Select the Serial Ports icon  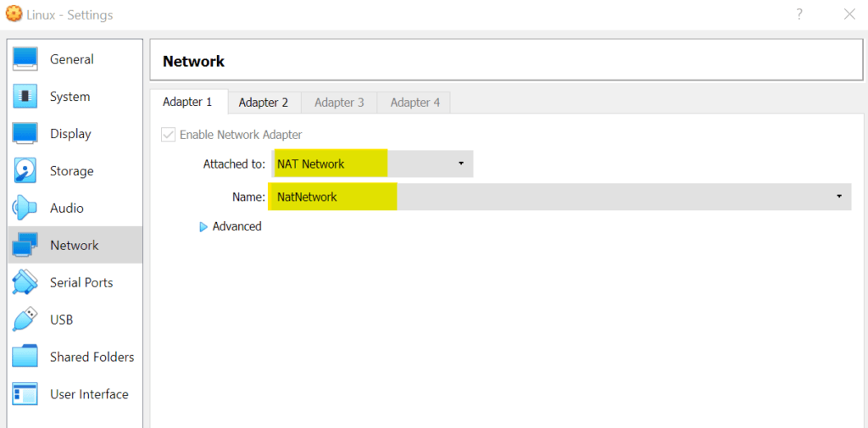point(25,282)
